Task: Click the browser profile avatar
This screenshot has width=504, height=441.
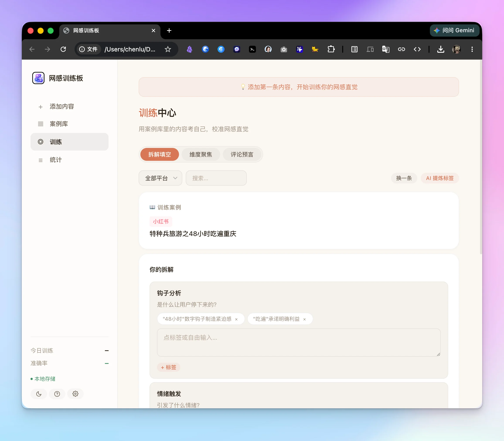Action: coord(456,49)
